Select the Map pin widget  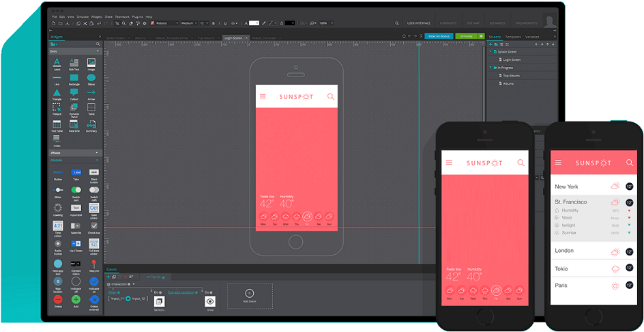pyautogui.click(x=94, y=263)
